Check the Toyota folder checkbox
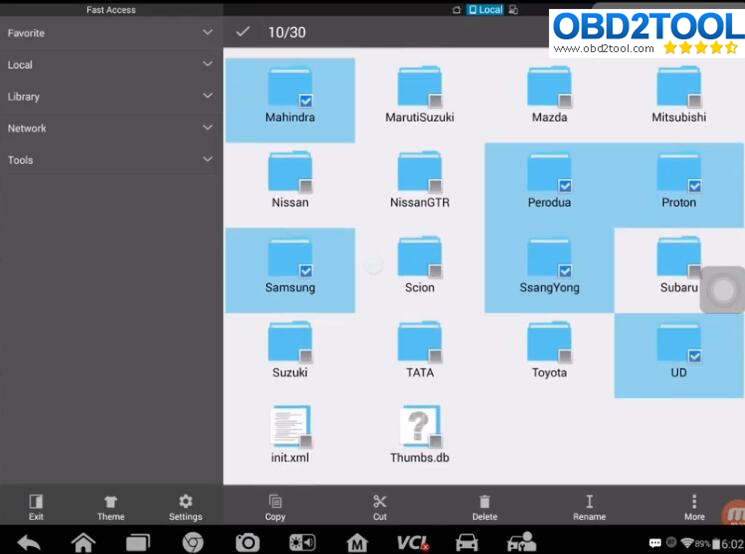The height and width of the screenshot is (554, 745). tap(565, 355)
